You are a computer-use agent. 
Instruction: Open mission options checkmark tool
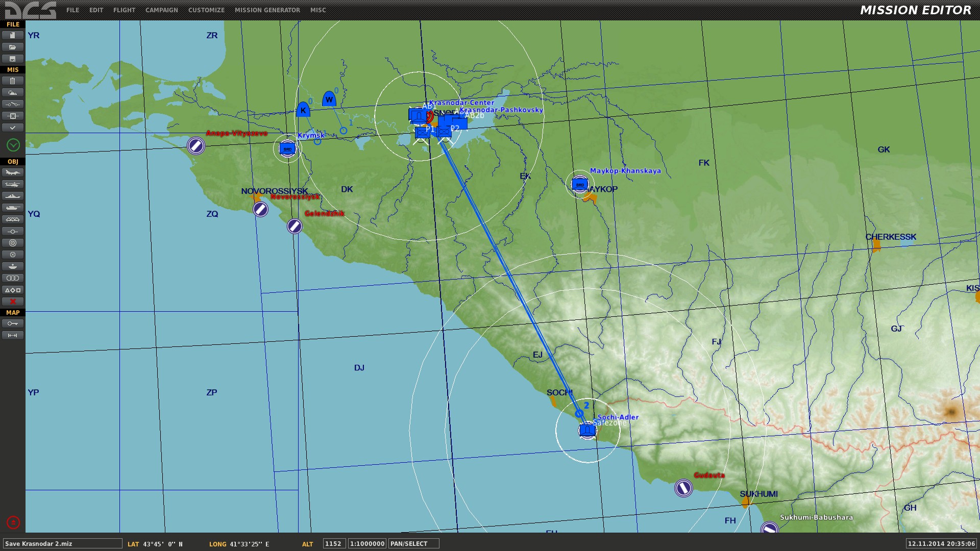tap(13, 128)
